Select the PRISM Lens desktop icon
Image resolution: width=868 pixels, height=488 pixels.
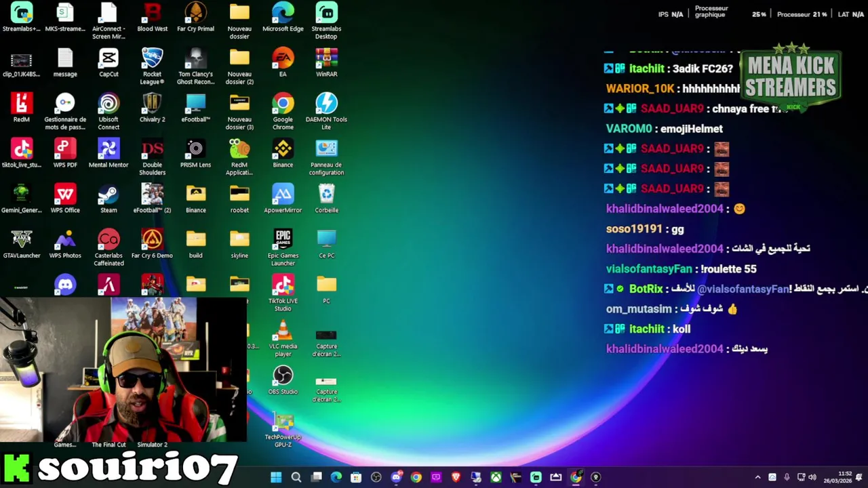click(x=195, y=154)
